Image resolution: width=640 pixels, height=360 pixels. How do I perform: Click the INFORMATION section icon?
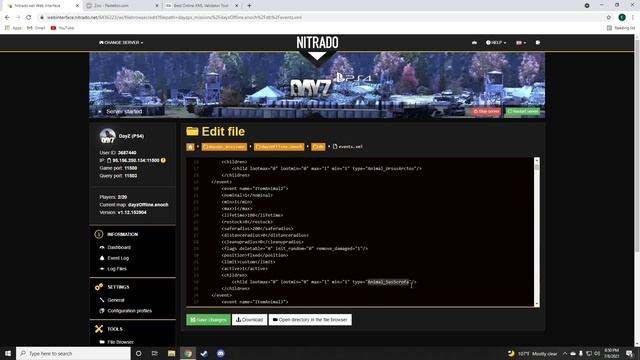(x=99, y=234)
